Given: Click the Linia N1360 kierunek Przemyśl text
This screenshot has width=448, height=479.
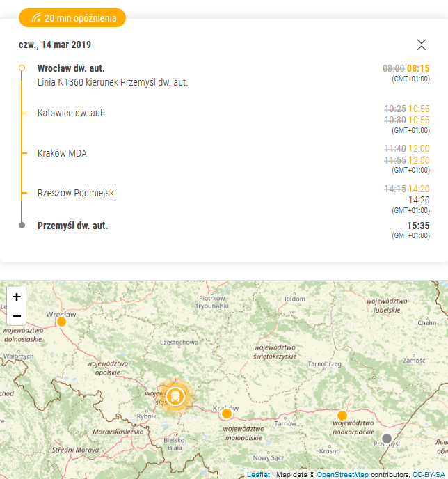Looking at the screenshot, I should click(113, 82).
